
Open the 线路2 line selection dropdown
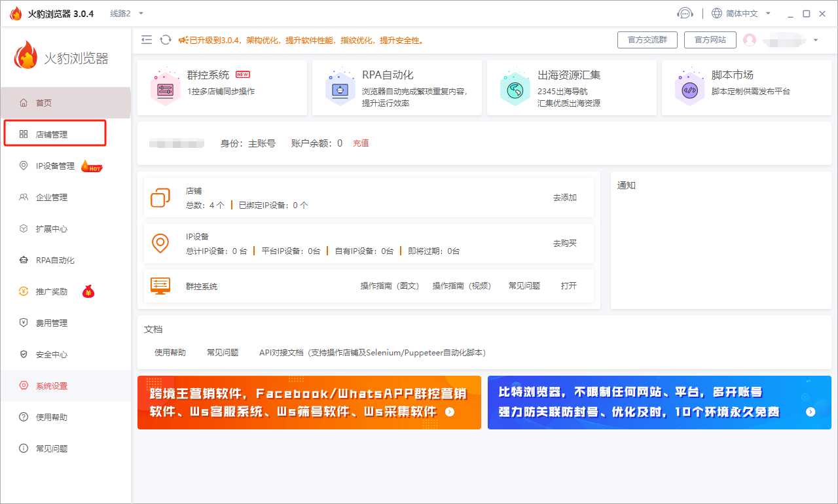pyautogui.click(x=124, y=12)
